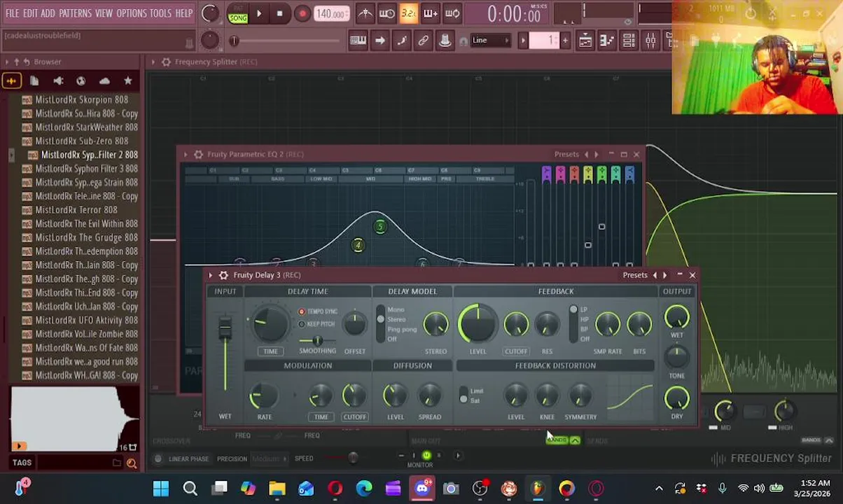Open Presets in Fruity Parametric EQ 2
Image resolution: width=843 pixels, height=504 pixels.
click(x=566, y=155)
